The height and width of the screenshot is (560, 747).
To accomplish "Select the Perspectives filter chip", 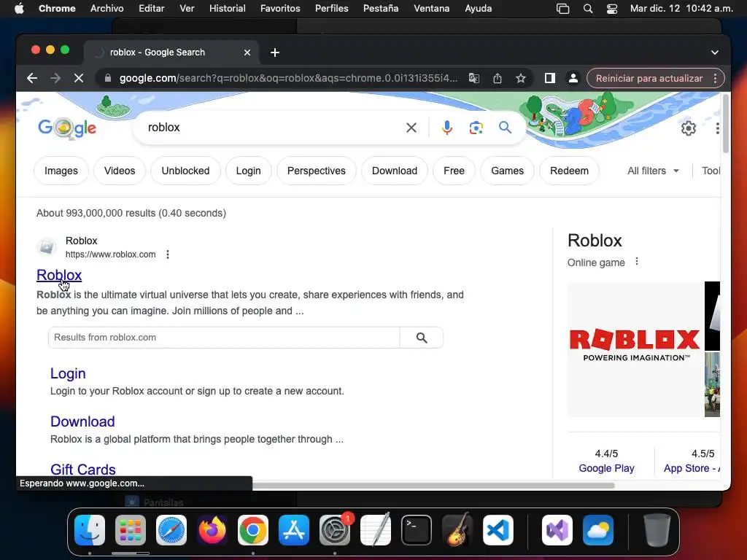I will 317,171.
